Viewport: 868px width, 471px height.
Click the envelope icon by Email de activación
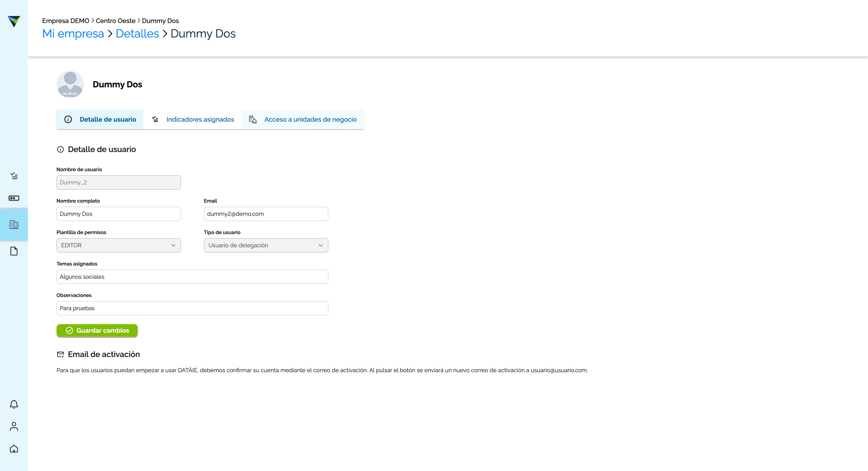click(x=60, y=354)
